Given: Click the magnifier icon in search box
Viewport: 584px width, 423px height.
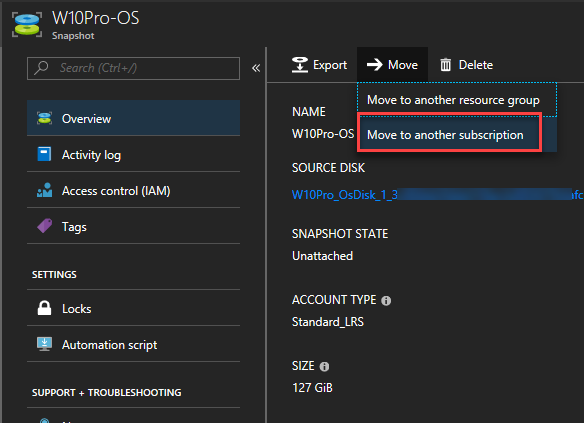Looking at the screenshot, I should [x=41, y=68].
